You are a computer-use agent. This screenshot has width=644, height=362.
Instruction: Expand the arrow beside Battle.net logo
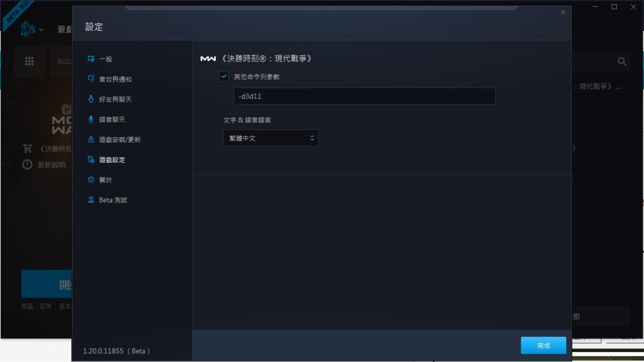click(41, 30)
